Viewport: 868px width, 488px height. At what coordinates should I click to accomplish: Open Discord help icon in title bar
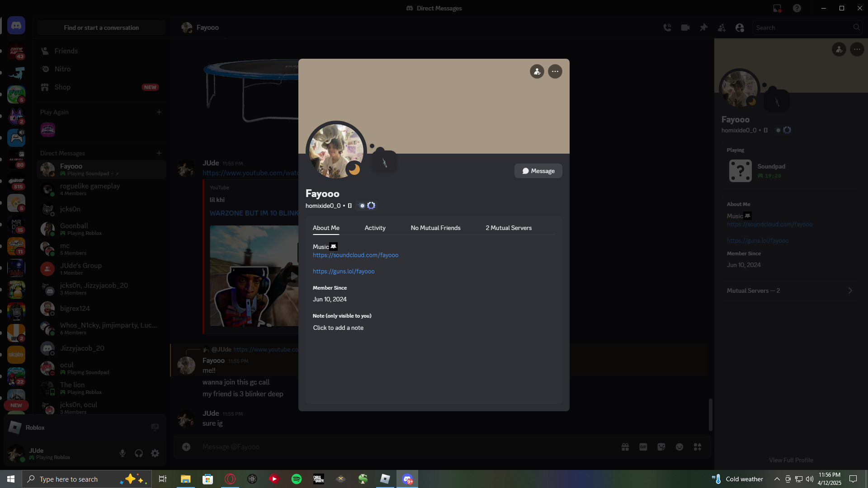(x=797, y=8)
